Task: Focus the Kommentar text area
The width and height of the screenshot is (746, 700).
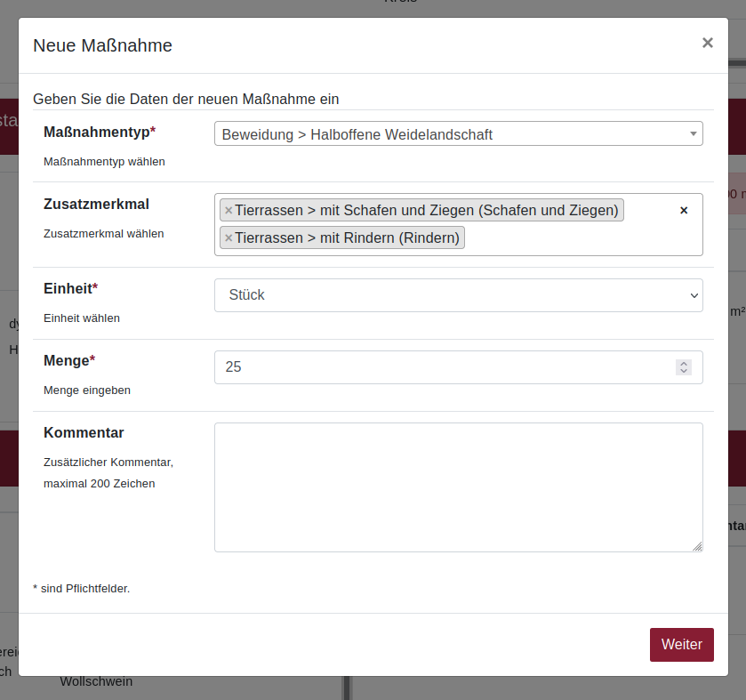Action: pos(458,487)
